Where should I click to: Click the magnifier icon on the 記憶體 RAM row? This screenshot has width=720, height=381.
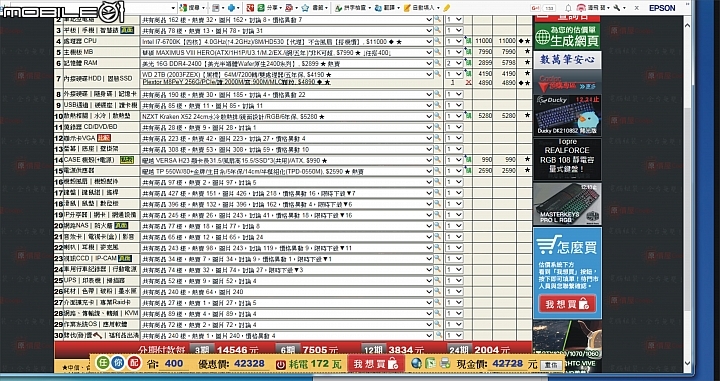(438, 63)
